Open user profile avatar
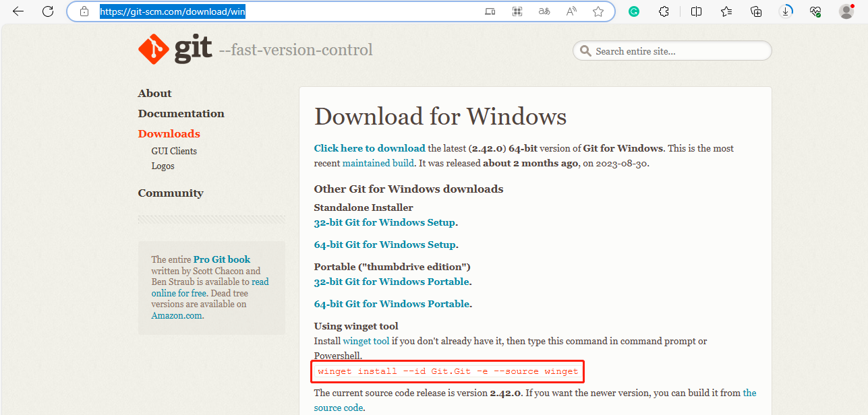The width and height of the screenshot is (868, 415). pos(846,11)
